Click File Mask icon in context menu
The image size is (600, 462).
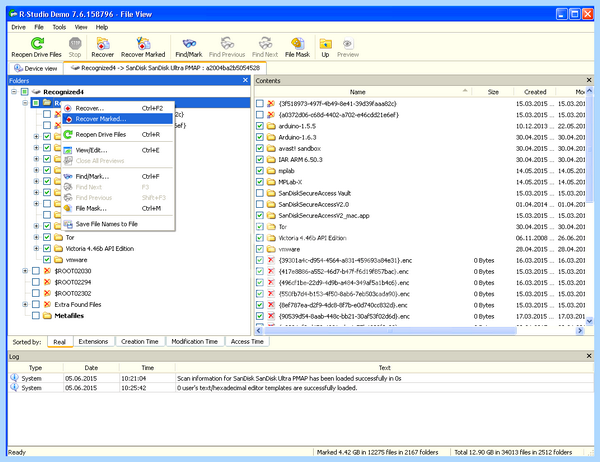(x=68, y=208)
